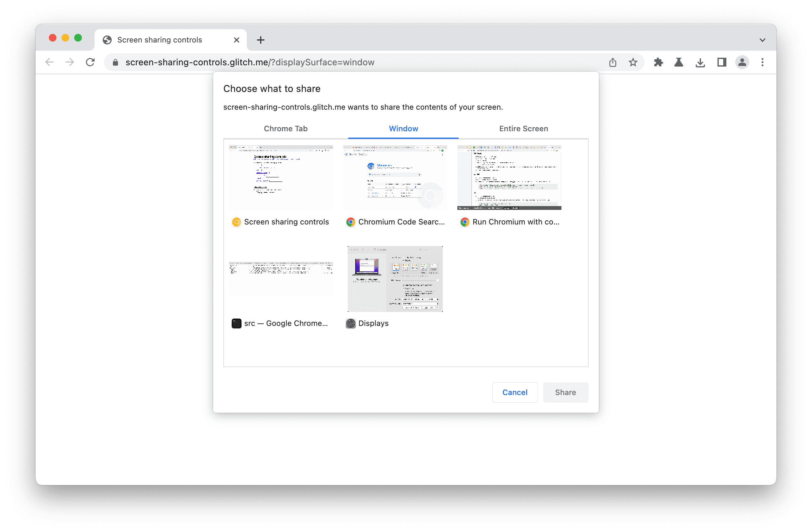Click the browser back navigation arrow
The image size is (812, 532).
click(x=50, y=62)
